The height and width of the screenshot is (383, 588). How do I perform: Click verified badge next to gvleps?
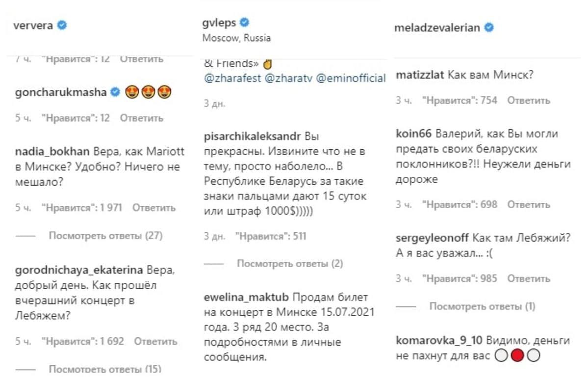coord(245,23)
